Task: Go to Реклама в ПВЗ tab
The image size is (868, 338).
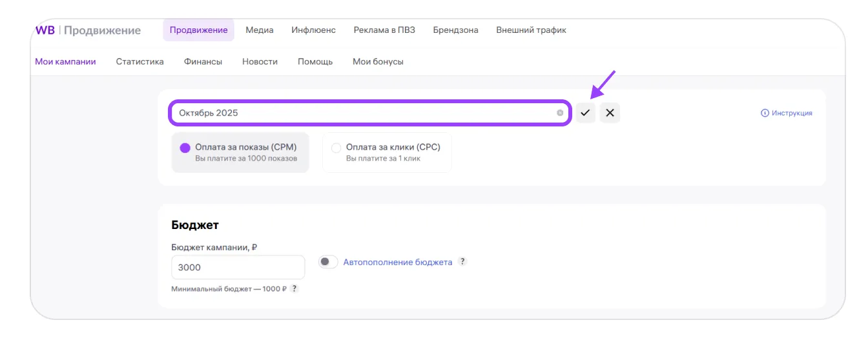Action: click(384, 30)
